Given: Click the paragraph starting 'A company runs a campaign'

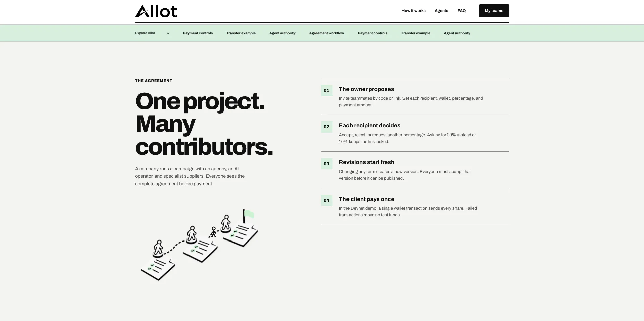Looking at the screenshot, I should [190, 176].
